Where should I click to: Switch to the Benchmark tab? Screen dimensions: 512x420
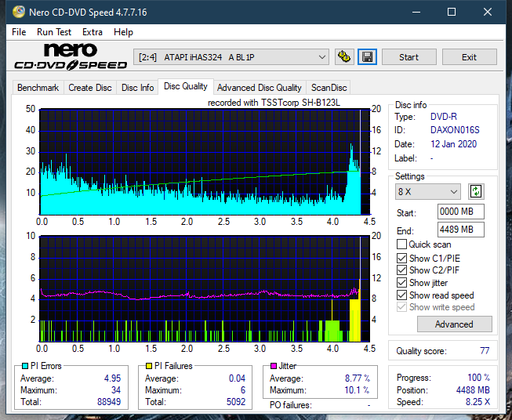point(38,88)
